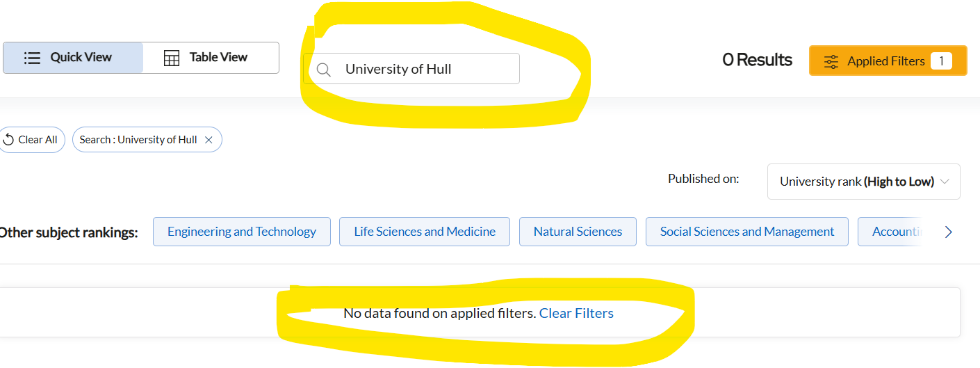The image size is (980, 368).
Task: Click the list icon in Quick View
Action: tap(32, 58)
